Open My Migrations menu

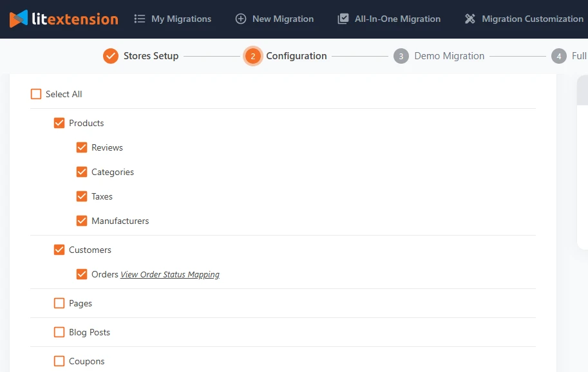pyautogui.click(x=181, y=19)
